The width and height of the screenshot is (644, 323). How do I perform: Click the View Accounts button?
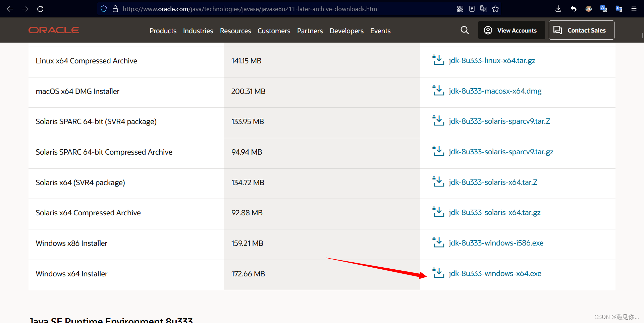[512, 30]
